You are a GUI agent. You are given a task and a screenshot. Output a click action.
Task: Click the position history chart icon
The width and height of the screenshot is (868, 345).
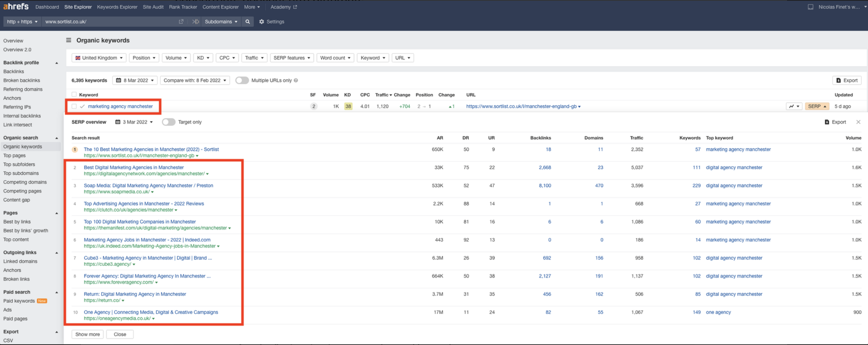[794, 106]
